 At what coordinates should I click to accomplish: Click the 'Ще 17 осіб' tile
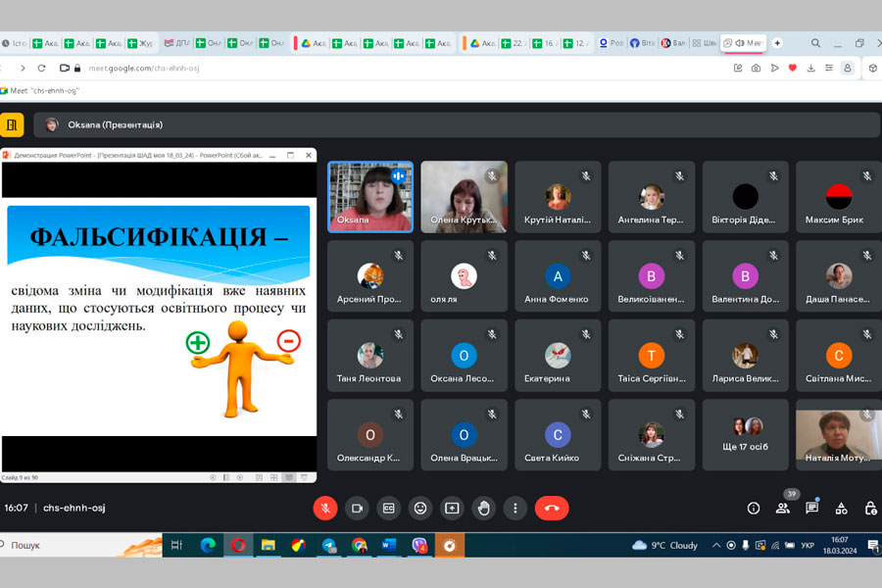(x=745, y=434)
